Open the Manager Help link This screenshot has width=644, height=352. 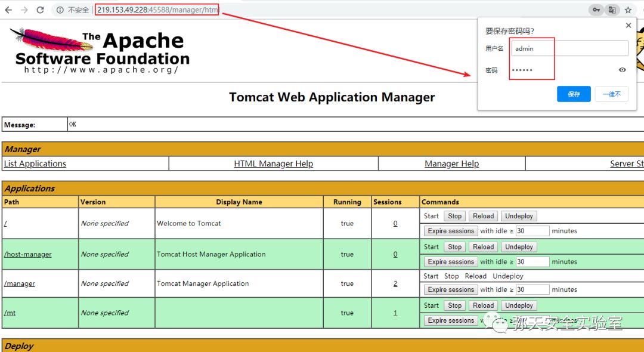(x=452, y=163)
